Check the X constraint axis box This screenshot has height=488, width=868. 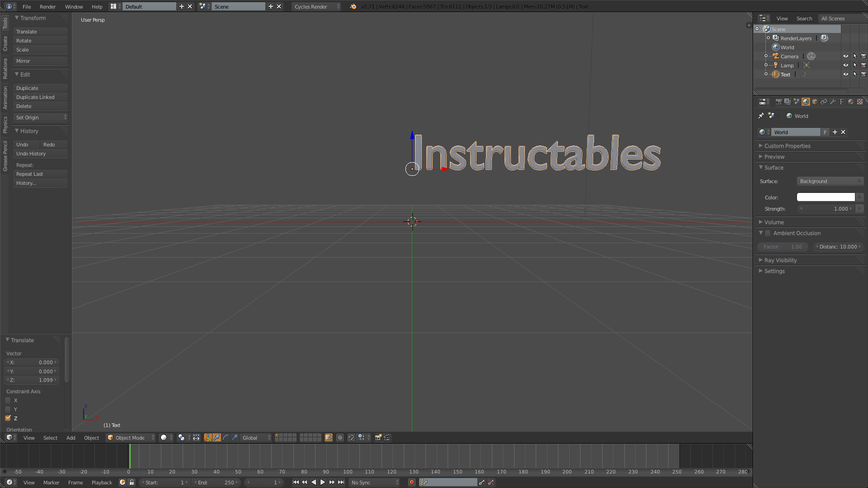coord(8,400)
